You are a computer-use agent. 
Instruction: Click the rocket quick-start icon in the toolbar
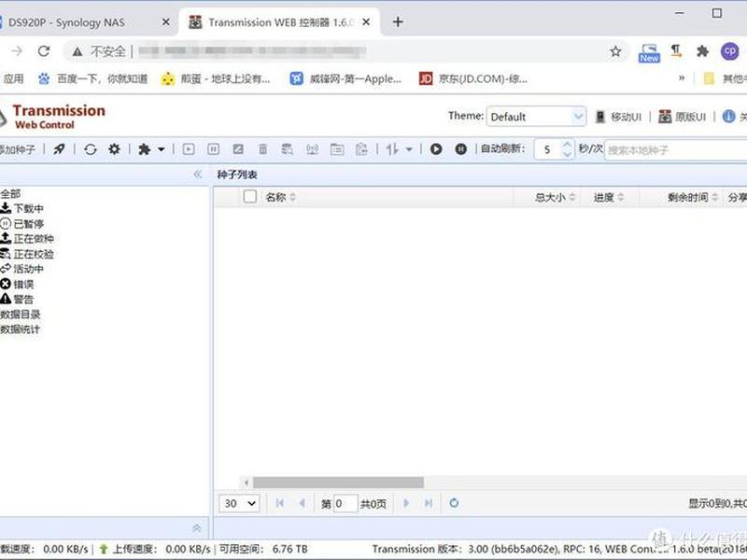tap(59, 149)
